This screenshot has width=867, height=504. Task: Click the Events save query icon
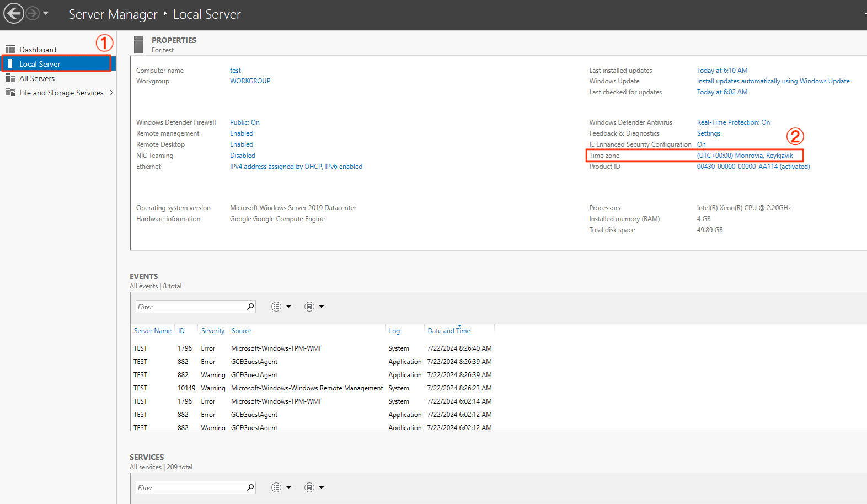309,307
